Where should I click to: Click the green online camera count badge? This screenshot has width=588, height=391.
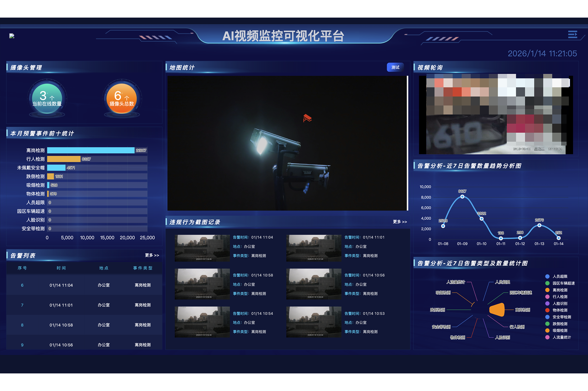[x=47, y=98]
